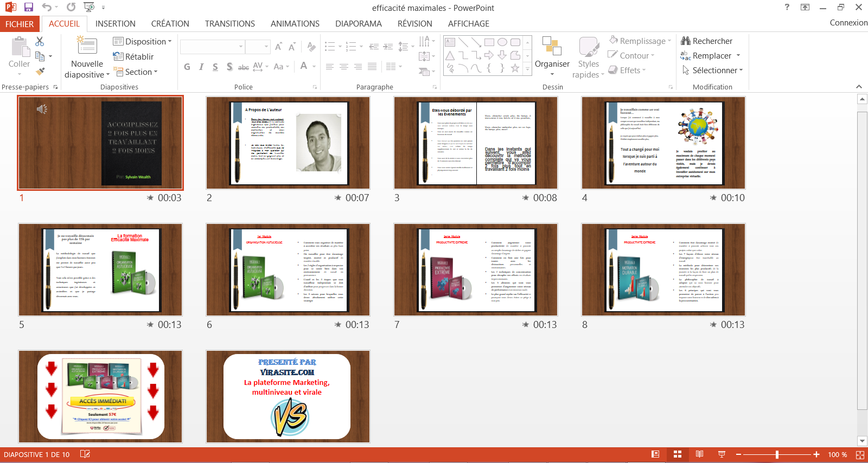This screenshot has width=868, height=463.
Task: Open the Disposition layout dropdown
Action: point(142,42)
